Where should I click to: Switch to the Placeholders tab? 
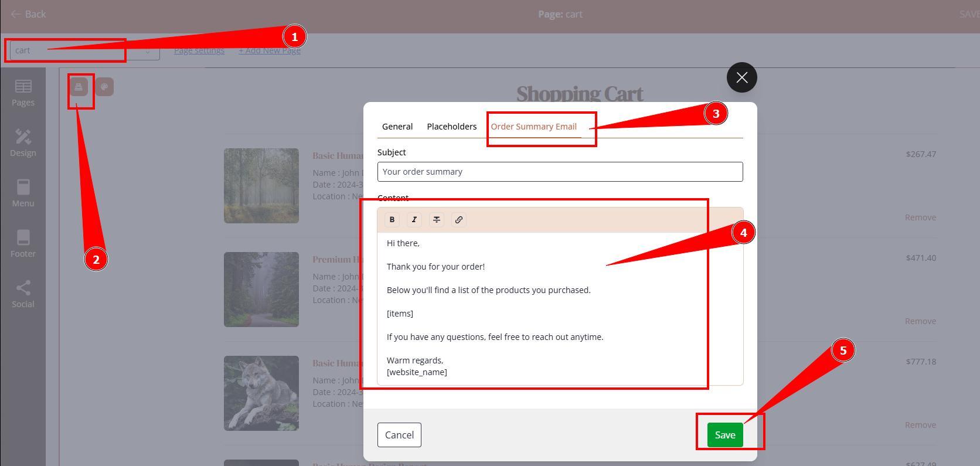(x=451, y=127)
